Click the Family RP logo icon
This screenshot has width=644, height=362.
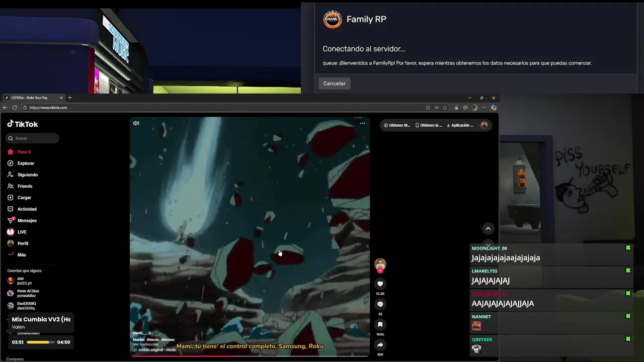click(332, 20)
